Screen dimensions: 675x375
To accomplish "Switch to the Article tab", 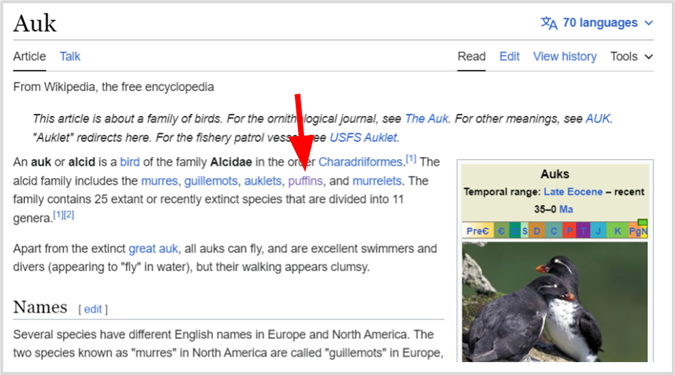I will click(29, 56).
